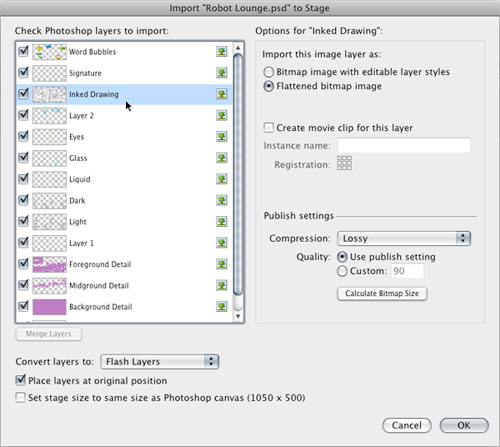Select the Eyes layer name
The image size is (500, 447).
(x=77, y=137)
